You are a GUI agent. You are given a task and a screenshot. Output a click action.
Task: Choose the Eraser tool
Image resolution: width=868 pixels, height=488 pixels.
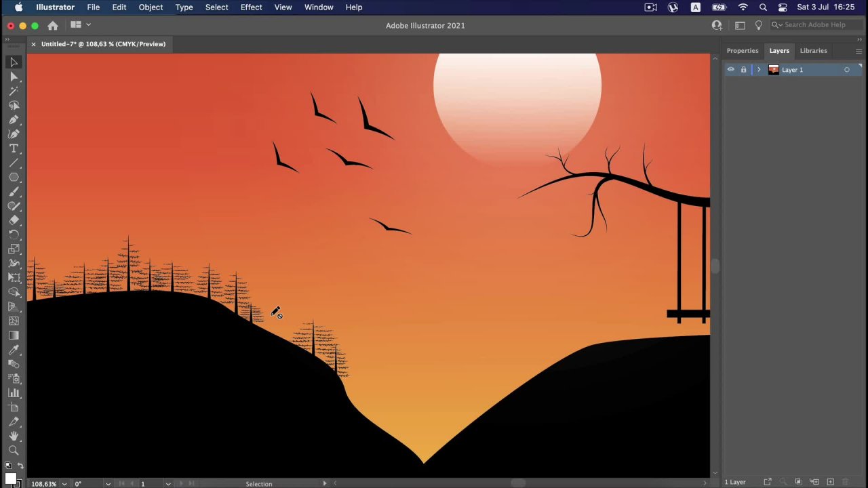pos(14,220)
